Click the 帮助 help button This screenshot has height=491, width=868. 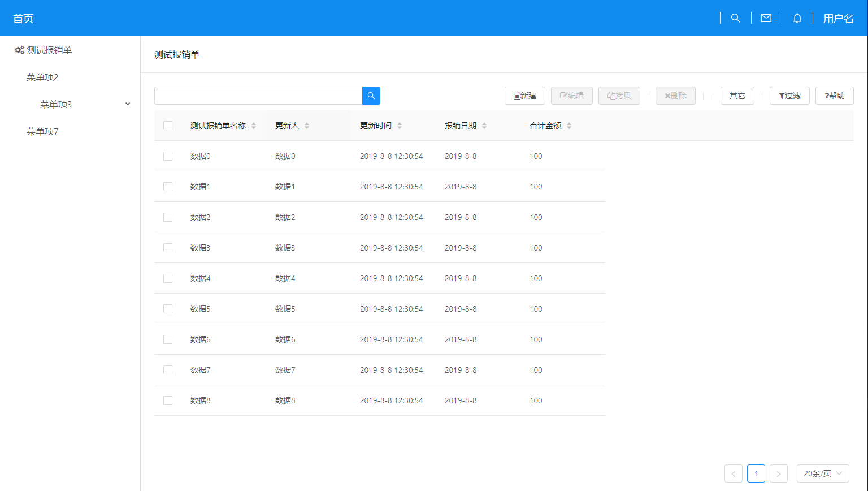click(x=835, y=96)
